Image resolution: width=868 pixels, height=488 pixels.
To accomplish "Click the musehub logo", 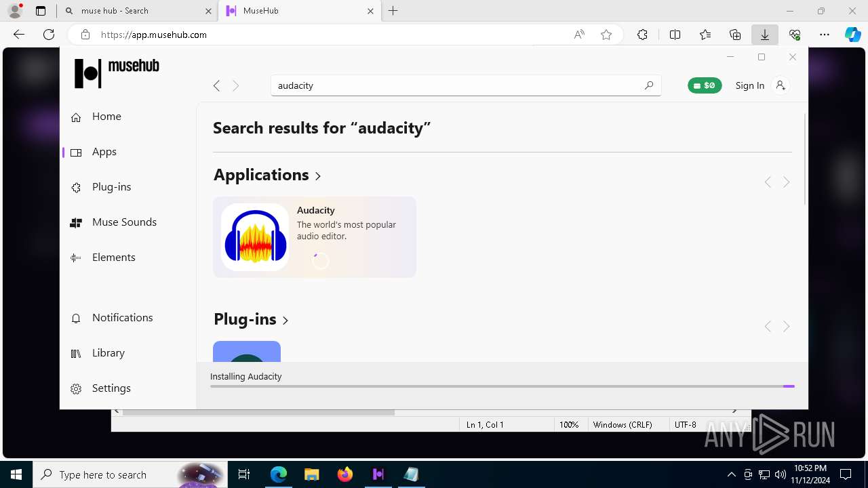I will [117, 73].
